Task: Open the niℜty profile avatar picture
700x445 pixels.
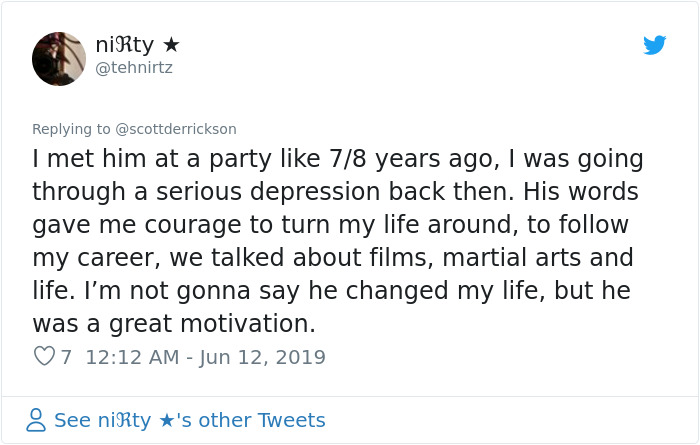Action: tap(59, 58)
